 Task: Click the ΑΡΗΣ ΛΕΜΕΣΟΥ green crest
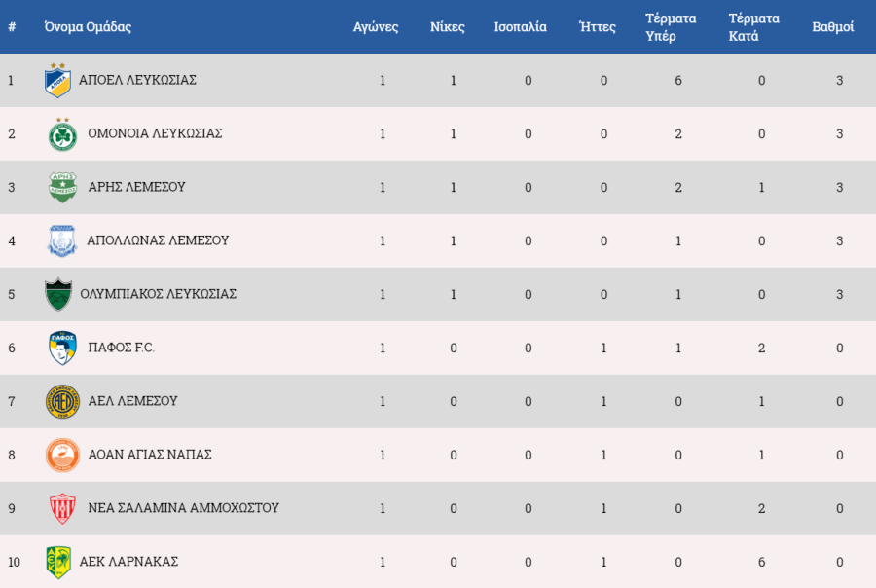click(62, 187)
